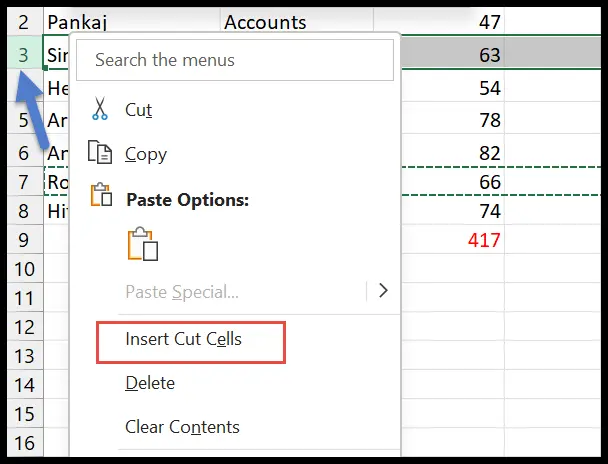Choose Cut from the context menu
Screen dimensions: 608x464
(x=138, y=110)
